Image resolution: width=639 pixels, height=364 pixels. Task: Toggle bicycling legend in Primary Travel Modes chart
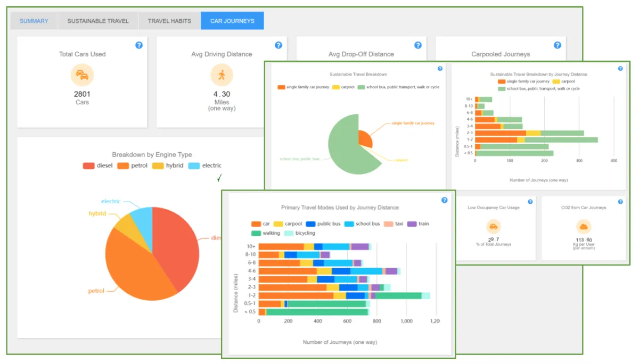[299, 233]
